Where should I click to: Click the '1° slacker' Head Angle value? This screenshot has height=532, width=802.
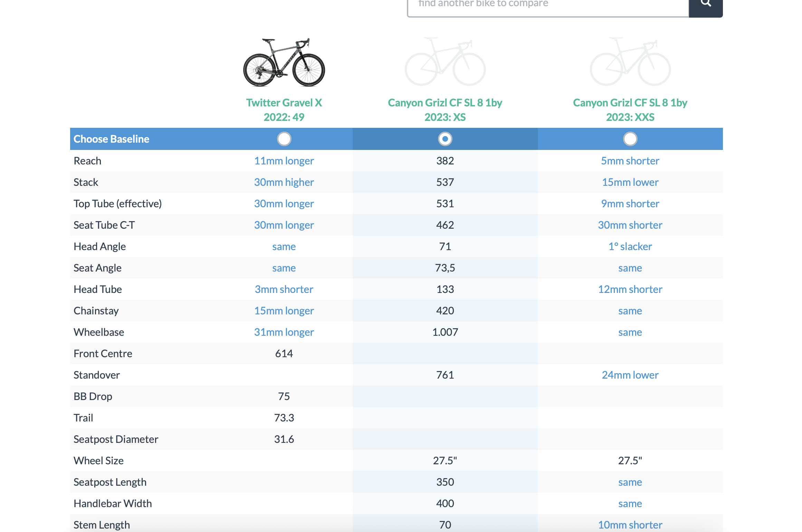[630, 246]
